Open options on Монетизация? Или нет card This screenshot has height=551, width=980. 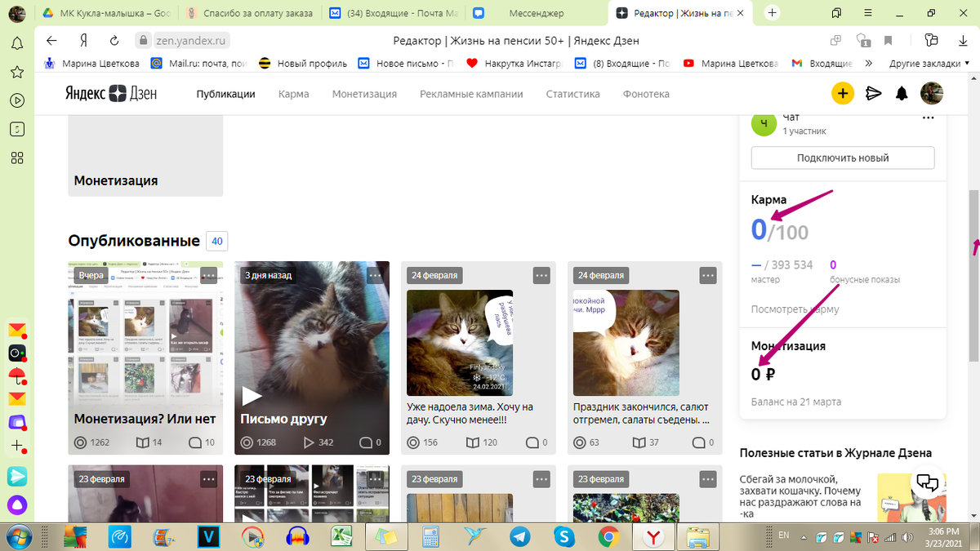point(208,275)
